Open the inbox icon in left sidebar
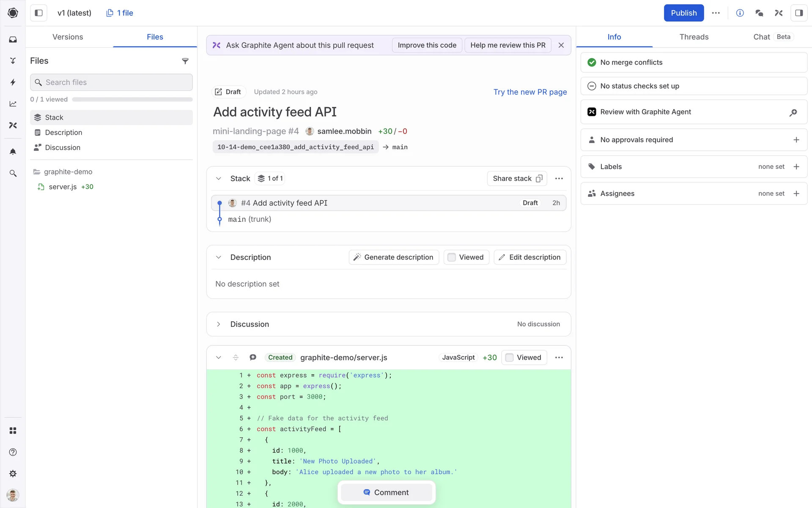Viewport: 812px width, 508px height. (13, 39)
